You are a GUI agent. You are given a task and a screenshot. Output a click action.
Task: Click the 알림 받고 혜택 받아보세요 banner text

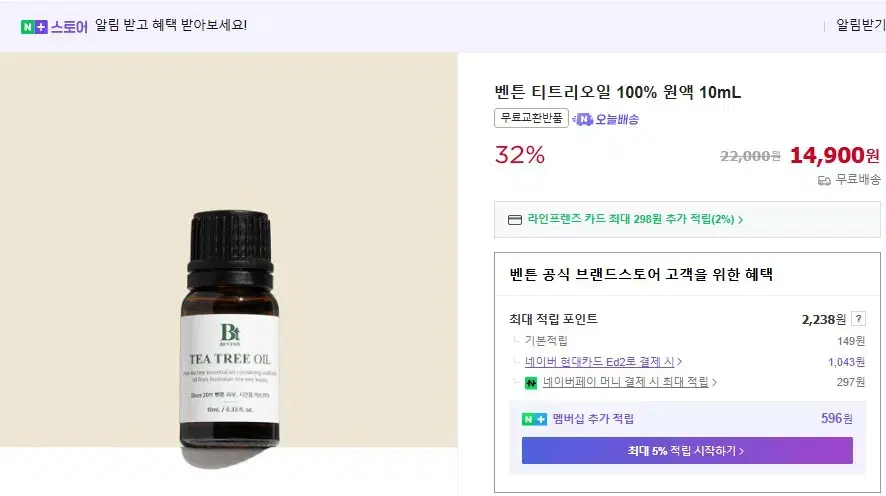(171, 25)
